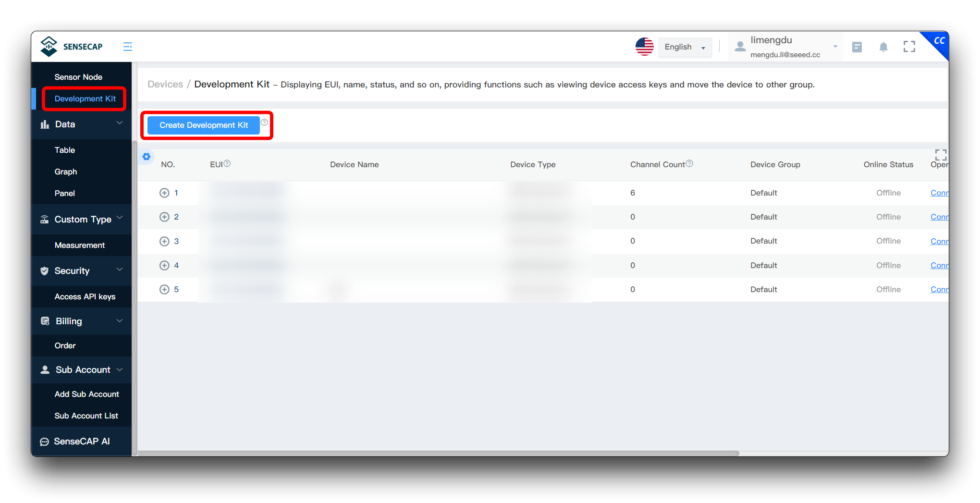Click Device Type column header
This screenshot has height=503, width=980.
click(533, 164)
